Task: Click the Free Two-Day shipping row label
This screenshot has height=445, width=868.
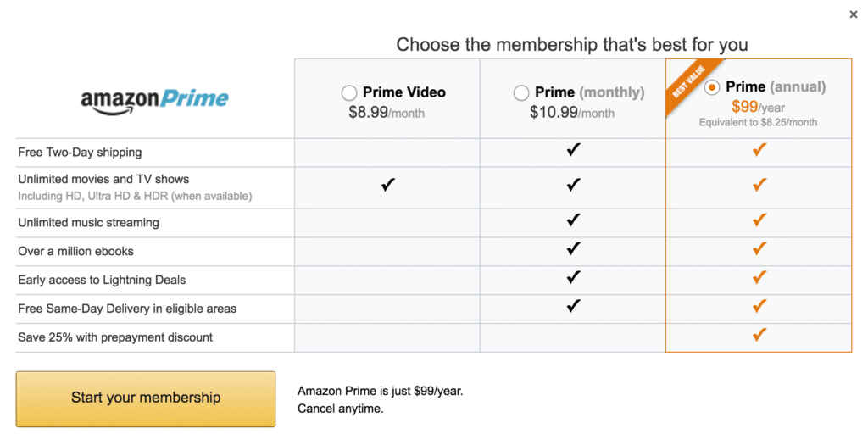Action: click(x=80, y=153)
